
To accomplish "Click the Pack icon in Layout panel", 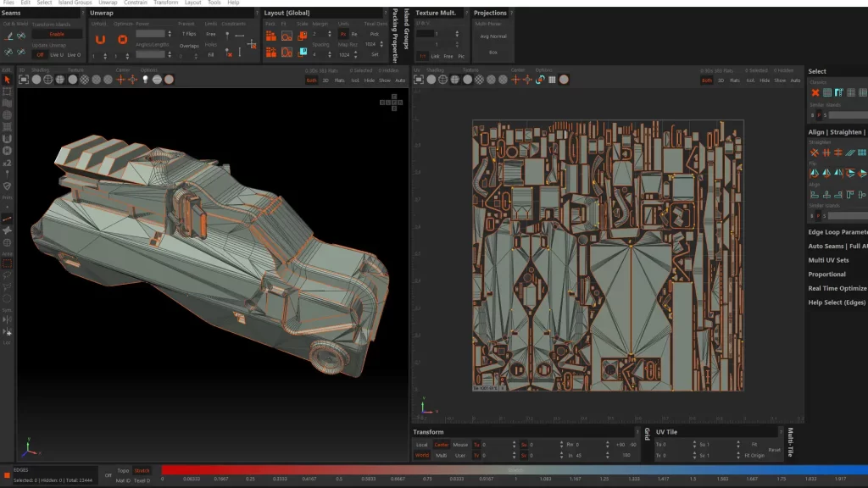I will click(270, 36).
